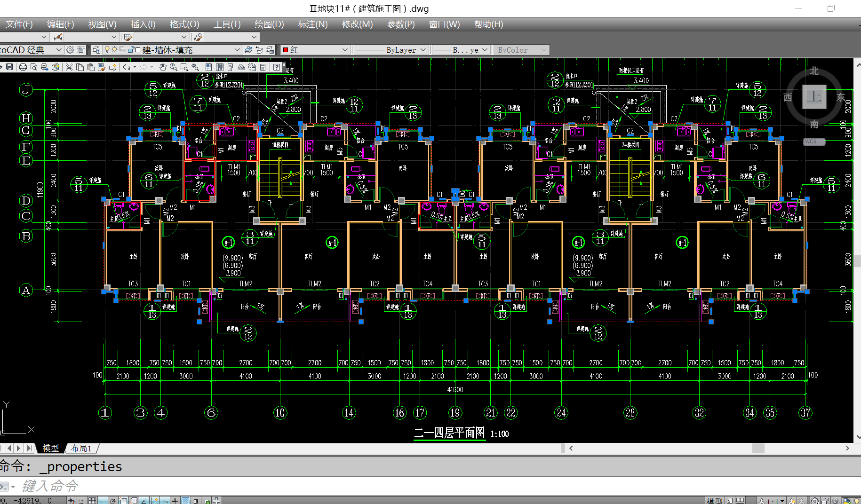Toggle layer lock padlock icon
Screen dimensions: 861x504
131,50
